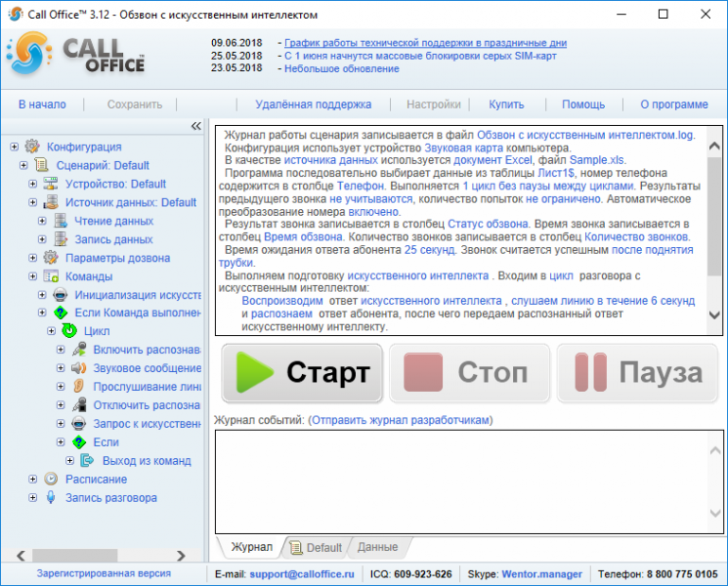Click the Чтение данных icon
Screen dimensions: 728x586
point(61,221)
